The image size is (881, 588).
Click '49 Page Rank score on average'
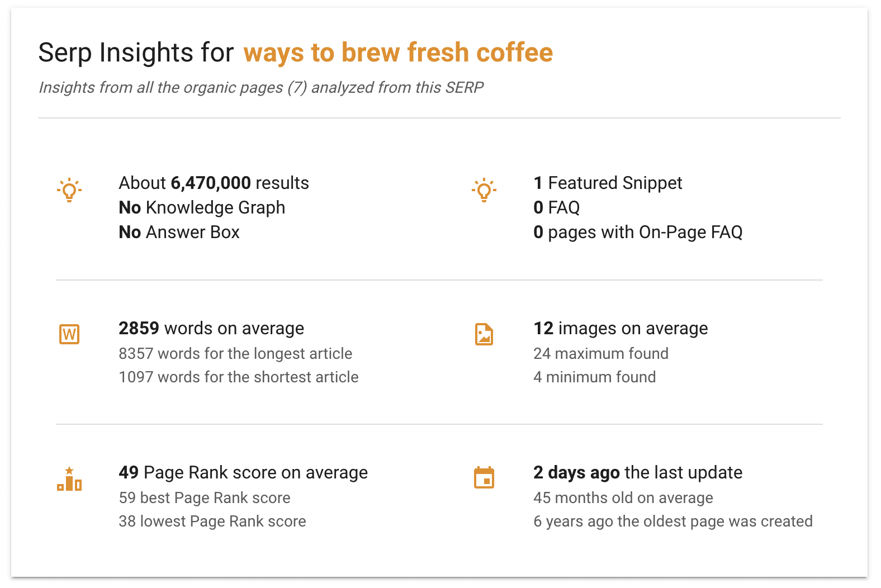(243, 472)
